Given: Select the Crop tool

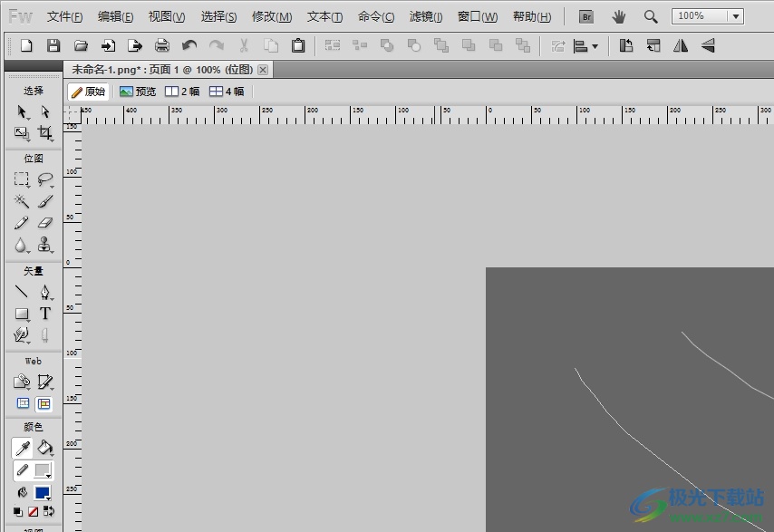Looking at the screenshot, I should 45,132.
